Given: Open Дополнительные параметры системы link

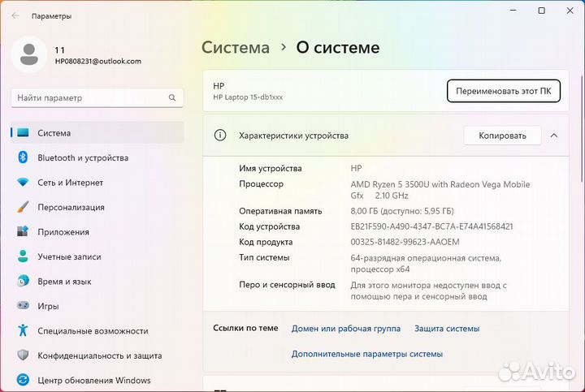Looking at the screenshot, I should tap(366, 354).
